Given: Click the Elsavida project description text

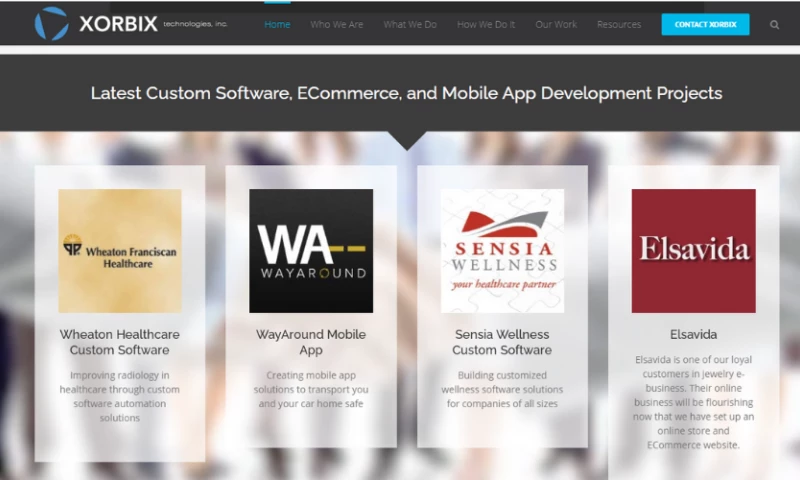Looking at the screenshot, I should pos(693,401).
